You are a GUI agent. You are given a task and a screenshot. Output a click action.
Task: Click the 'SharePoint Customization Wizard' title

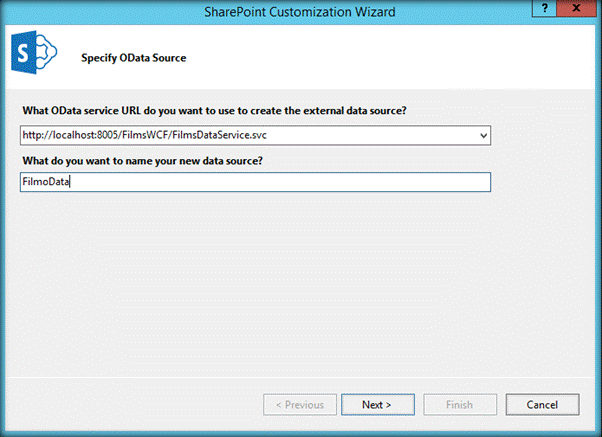pos(299,12)
